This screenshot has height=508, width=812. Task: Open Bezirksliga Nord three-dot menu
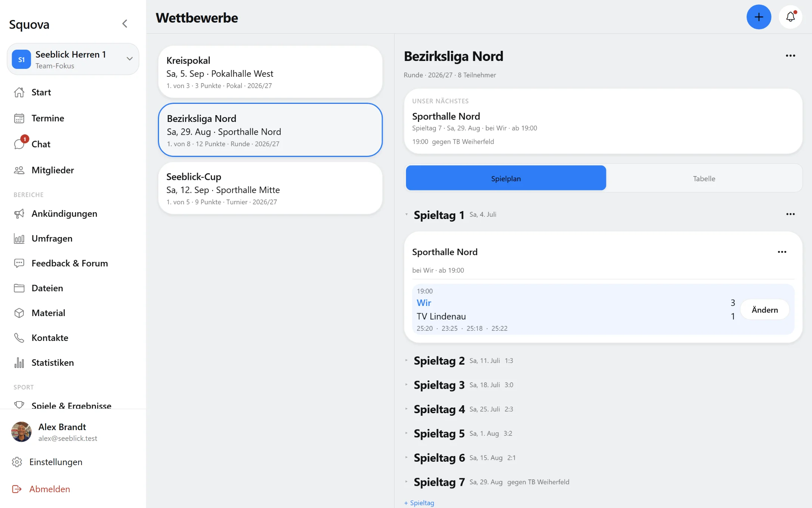point(790,56)
